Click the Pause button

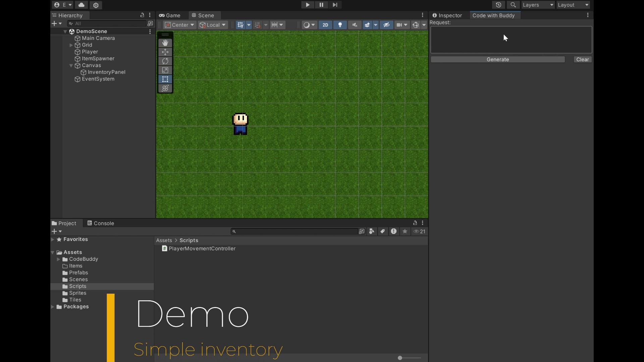pos(321,5)
